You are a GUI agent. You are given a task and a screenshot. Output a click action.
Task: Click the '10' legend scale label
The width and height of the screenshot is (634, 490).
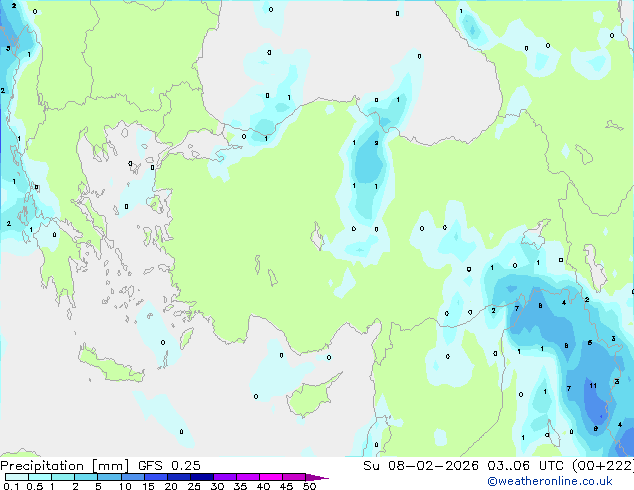(x=125, y=486)
